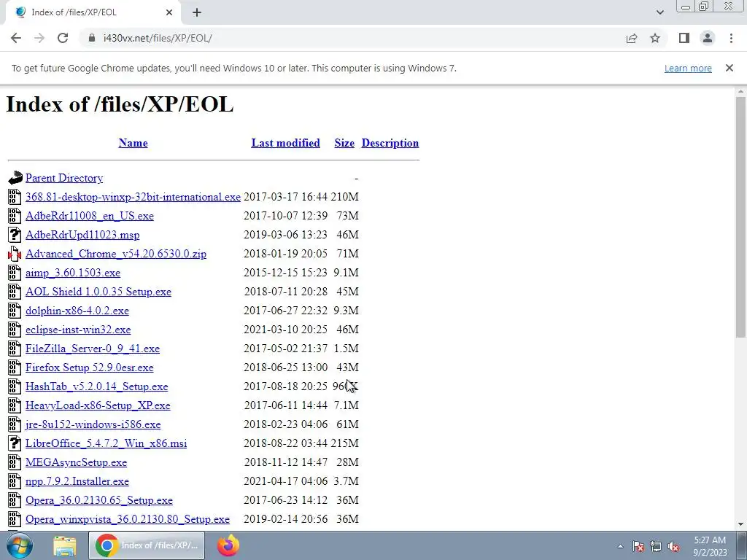
Task: Click the unknown-file icon beside LibreOffice msi
Action: (15, 443)
